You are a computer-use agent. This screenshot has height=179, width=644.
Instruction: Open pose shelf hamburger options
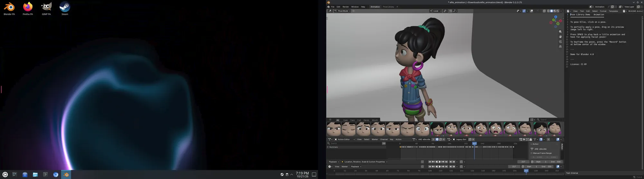coord(330,120)
